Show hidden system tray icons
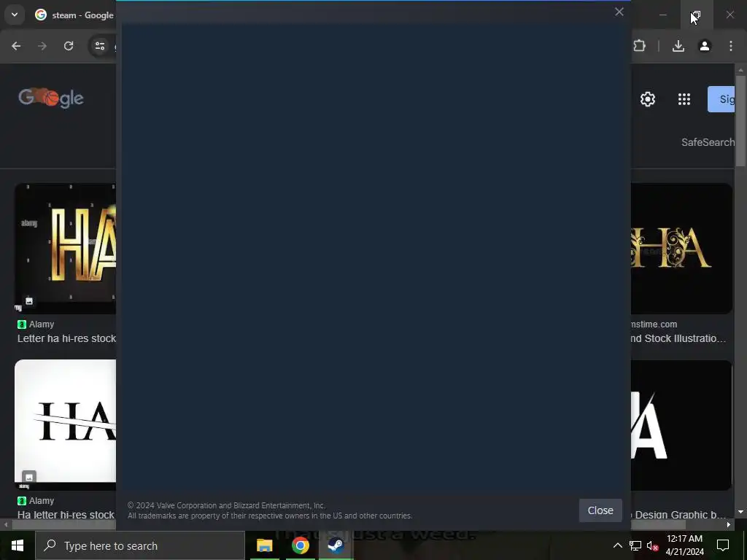Screen dimensions: 747x560 click(x=617, y=545)
